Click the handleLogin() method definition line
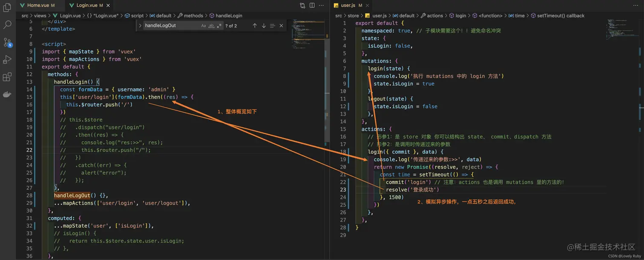This screenshot has height=260, width=644. [x=77, y=82]
